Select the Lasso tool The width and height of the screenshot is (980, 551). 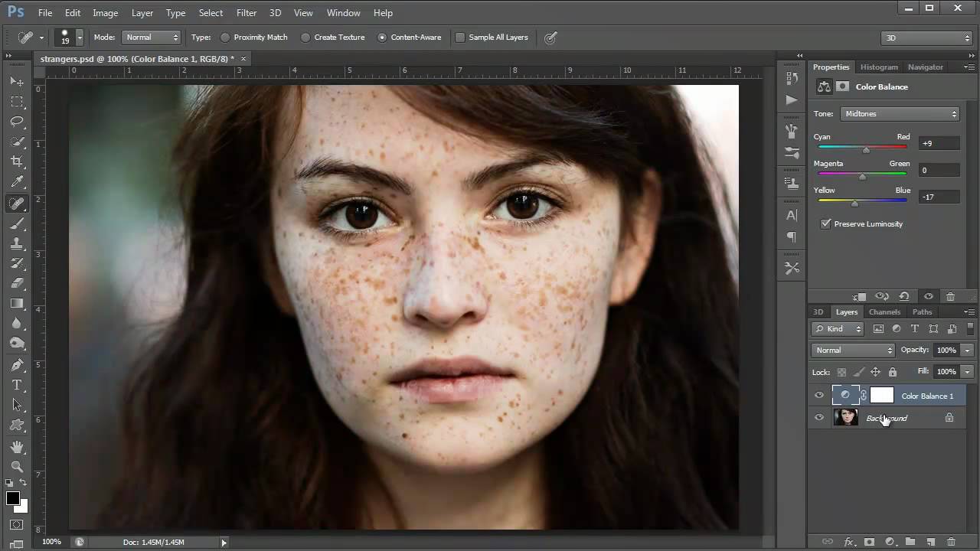point(17,122)
